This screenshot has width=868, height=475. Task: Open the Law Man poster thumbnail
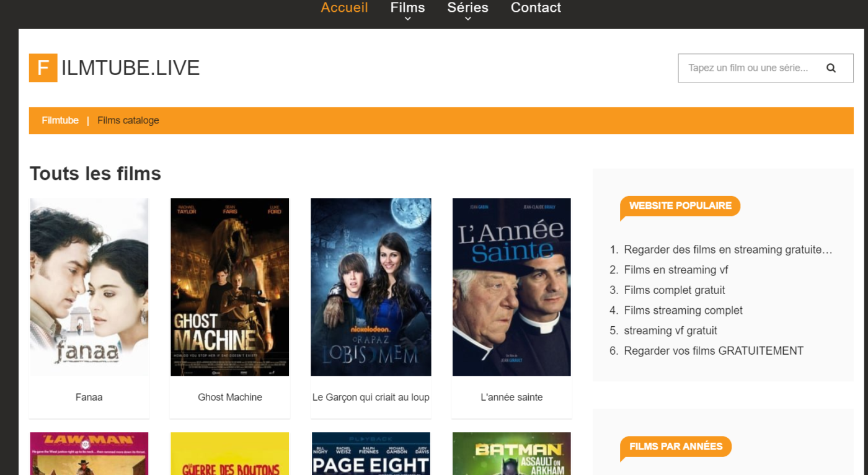tap(89, 454)
